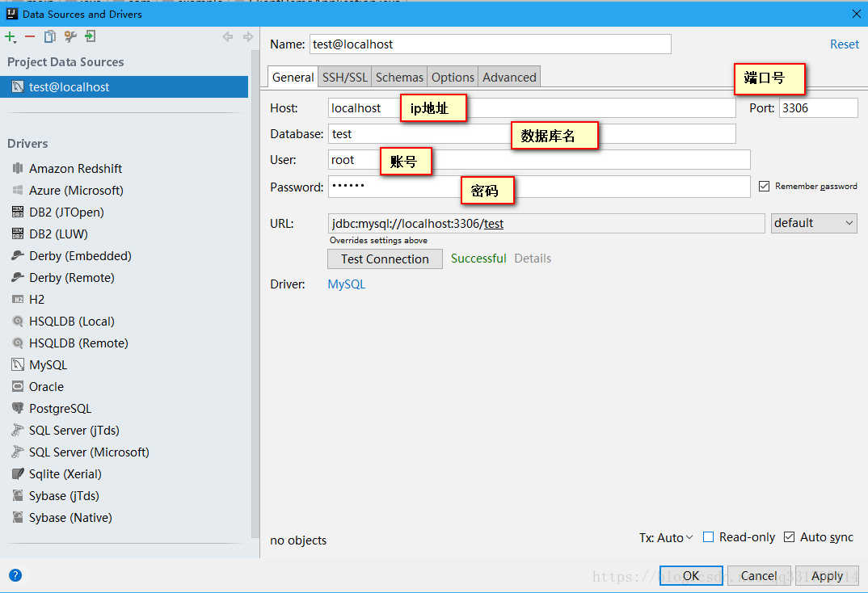Click the Apply button
Viewport: 868px width, 593px height.
coord(827,576)
